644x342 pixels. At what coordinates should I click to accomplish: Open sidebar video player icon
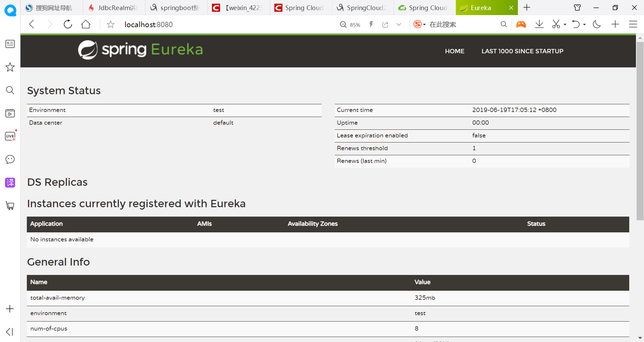click(x=10, y=113)
